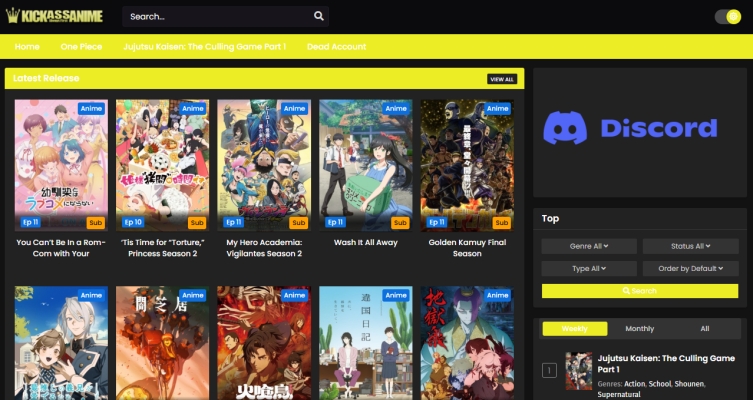Open the Golden Kamuy Final Season poster
Image resolution: width=753 pixels, height=400 pixels.
coord(467,165)
